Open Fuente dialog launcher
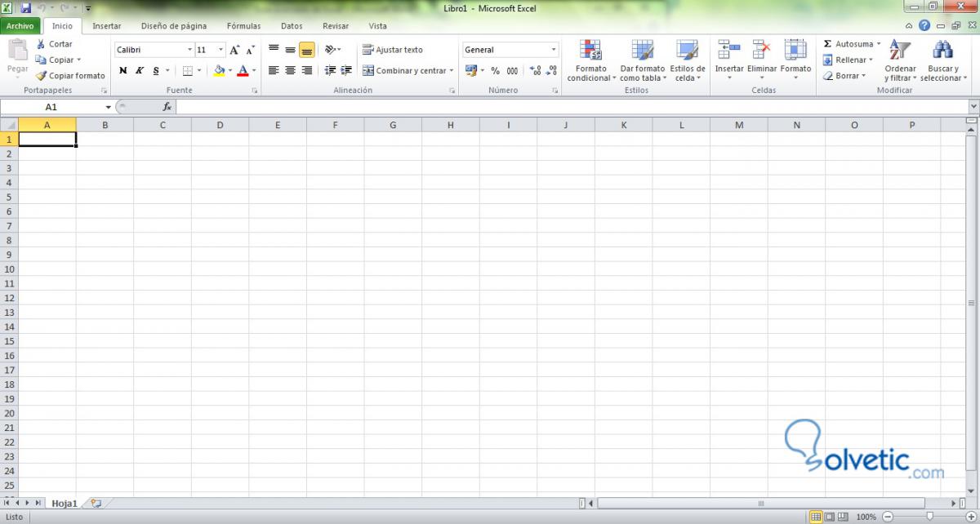 click(x=253, y=91)
